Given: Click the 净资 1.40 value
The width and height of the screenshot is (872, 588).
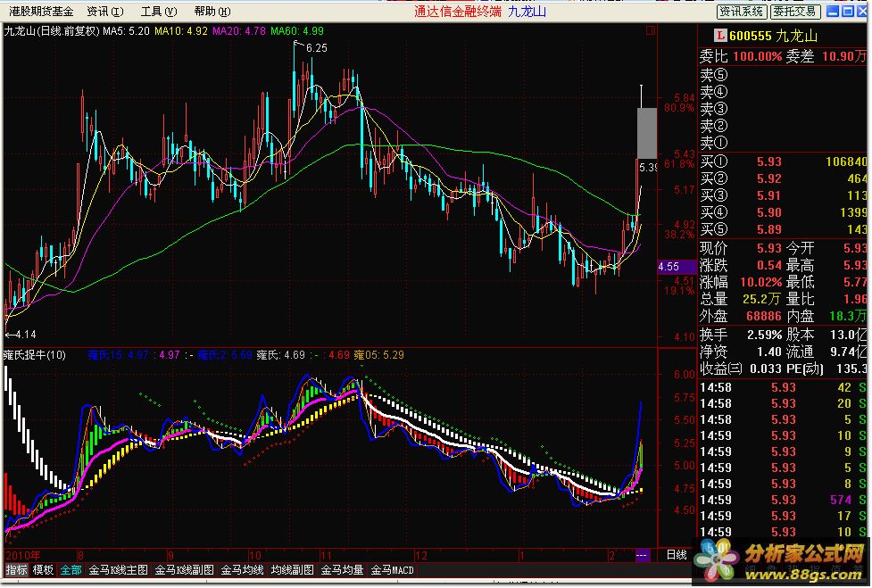Looking at the screenshot, I should (x=769, y=352).
